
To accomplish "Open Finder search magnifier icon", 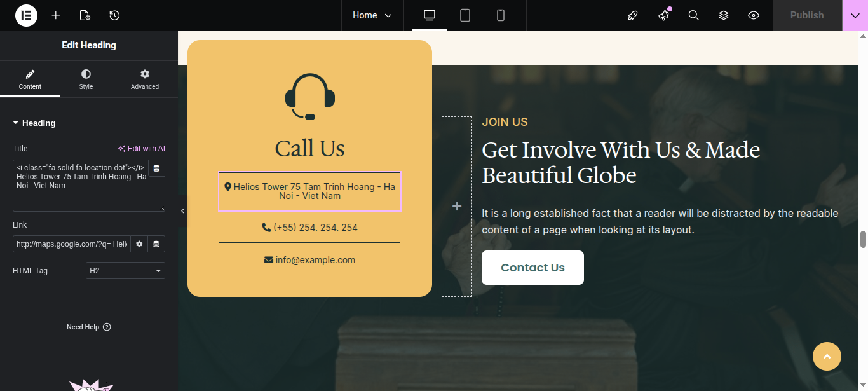I will pyautogui.click(x=694, y=15).
